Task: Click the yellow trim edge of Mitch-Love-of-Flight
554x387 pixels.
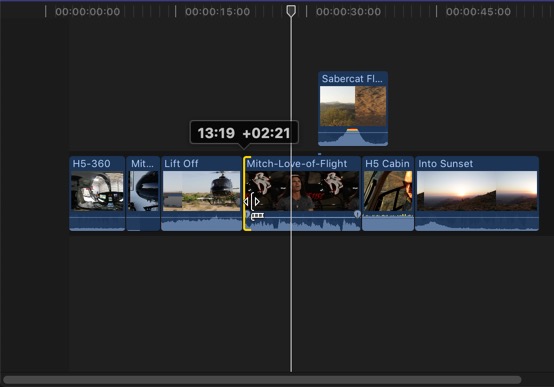Action: click(x=246, y=193)
